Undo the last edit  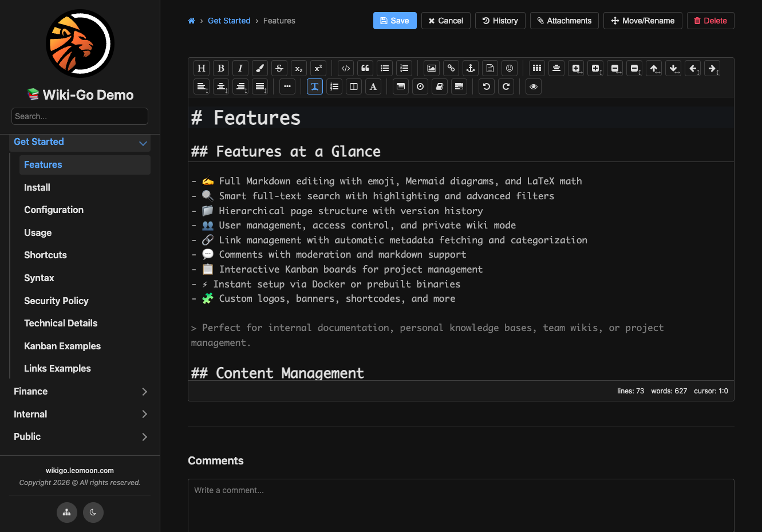coord(487,86)
